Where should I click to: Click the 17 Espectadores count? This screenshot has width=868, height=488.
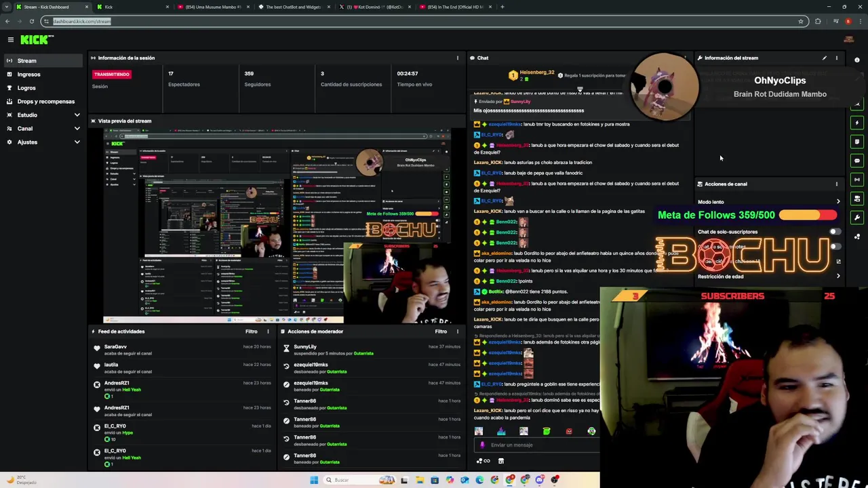(171, 73)
